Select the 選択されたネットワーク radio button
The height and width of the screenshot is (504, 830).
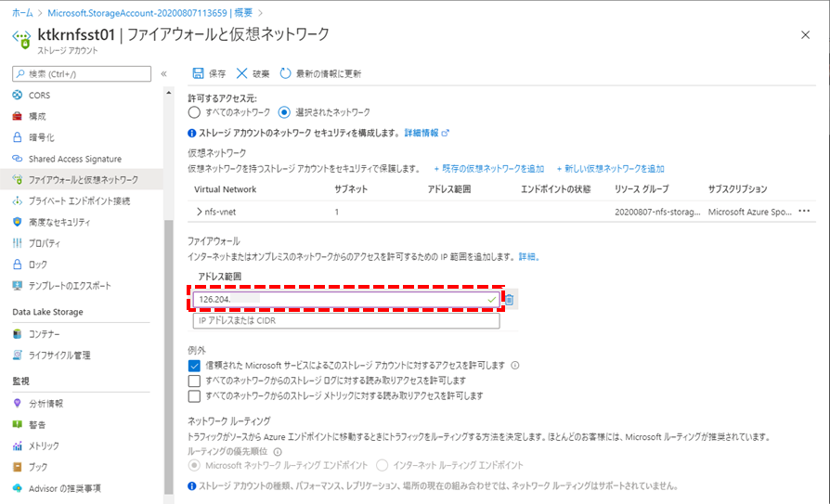[x=284, y=112]
